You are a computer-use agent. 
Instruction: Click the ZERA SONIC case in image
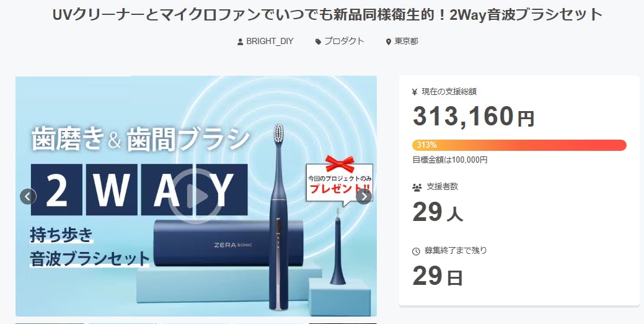pos(228,243)
